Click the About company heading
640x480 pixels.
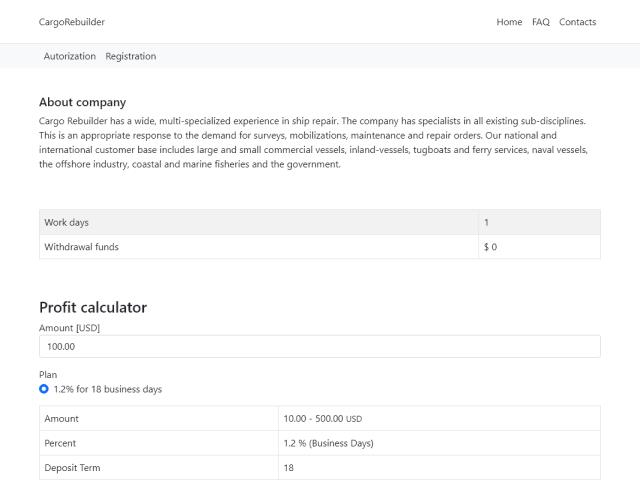tap(82, 102)
